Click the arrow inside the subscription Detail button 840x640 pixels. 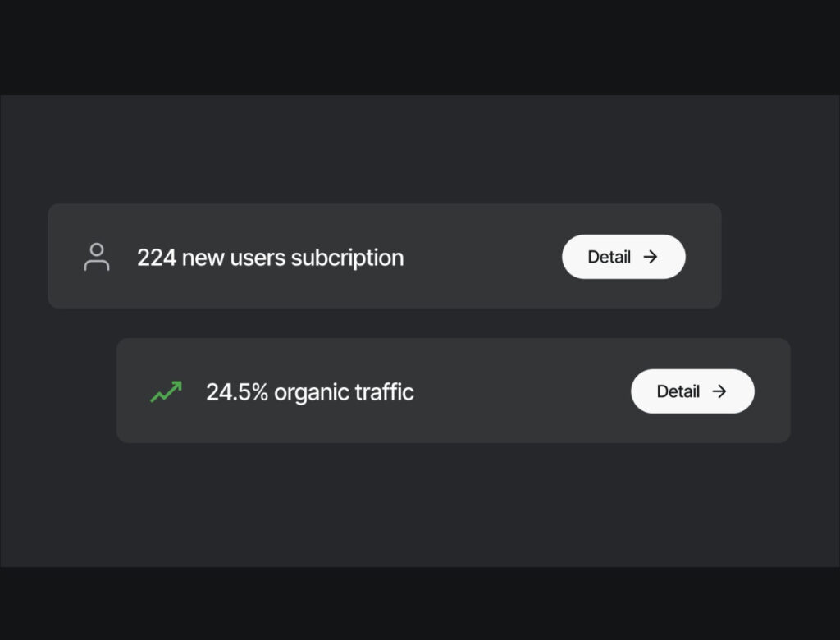click(651, 257)
